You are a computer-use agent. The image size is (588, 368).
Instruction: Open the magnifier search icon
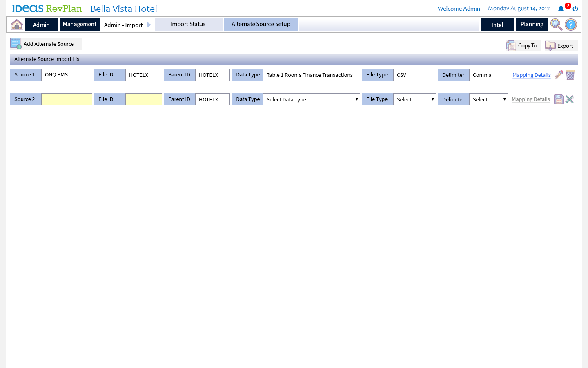pos(556,25)
